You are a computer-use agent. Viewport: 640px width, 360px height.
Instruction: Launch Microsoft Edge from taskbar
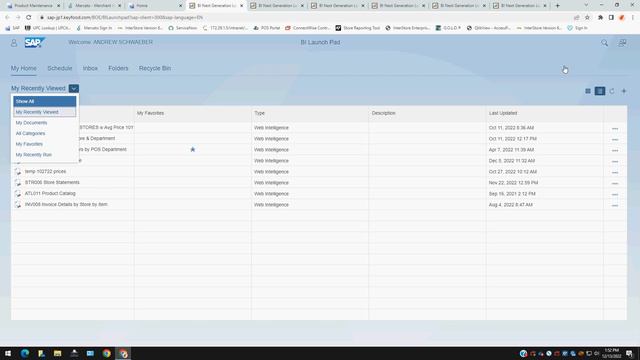[x=24, y=353]
